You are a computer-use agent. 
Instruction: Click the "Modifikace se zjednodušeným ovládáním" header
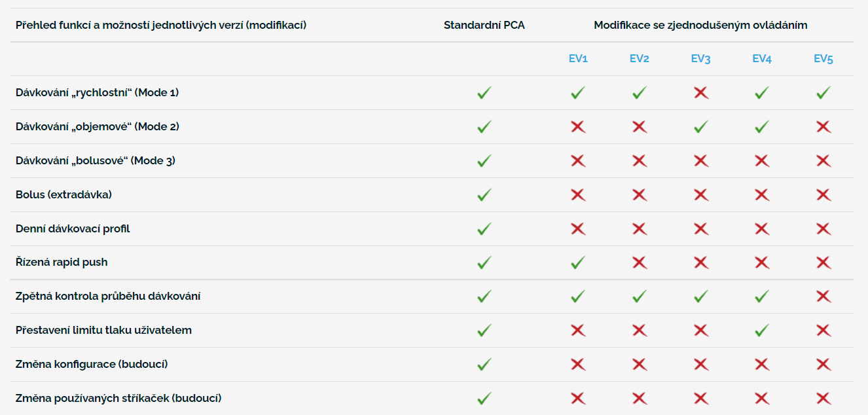[x=700, y=26]
